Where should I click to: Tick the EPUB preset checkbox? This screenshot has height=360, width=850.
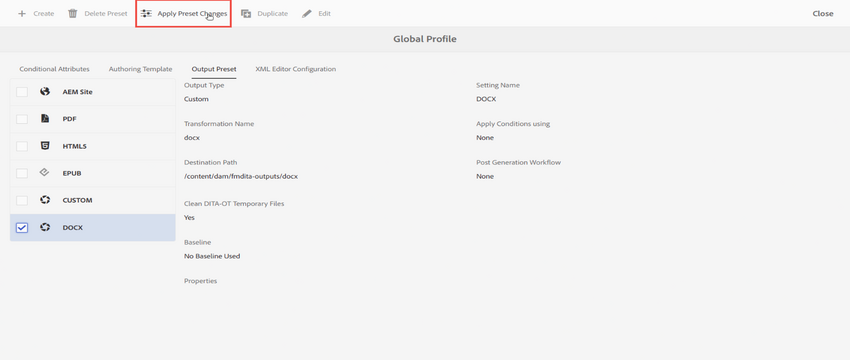pyautogui.click(x=22, y=173)
